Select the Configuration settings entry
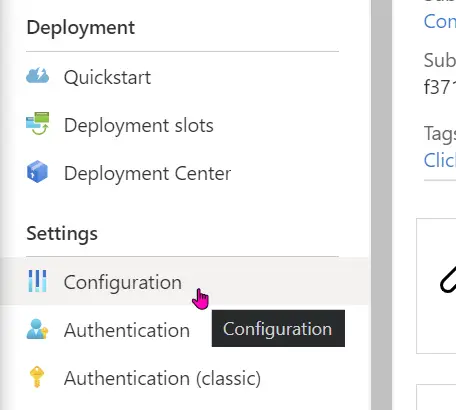 (185, 281)
